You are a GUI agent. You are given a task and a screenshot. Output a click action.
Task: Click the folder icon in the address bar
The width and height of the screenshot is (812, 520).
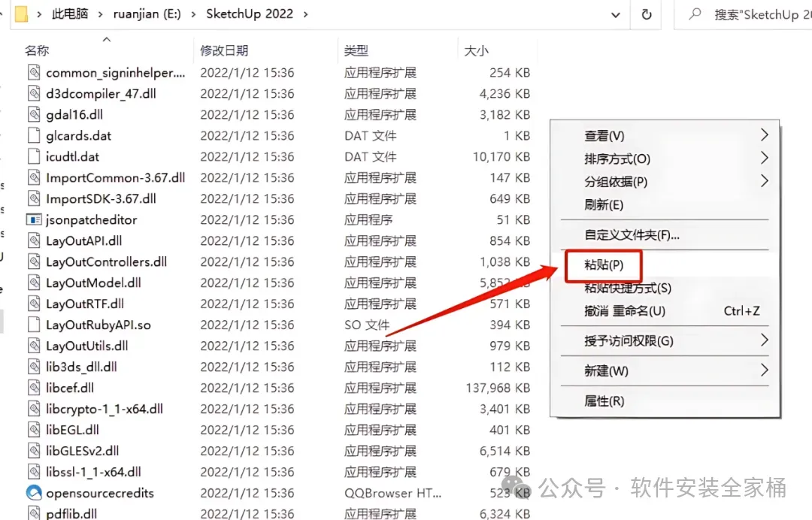[21, 14]
